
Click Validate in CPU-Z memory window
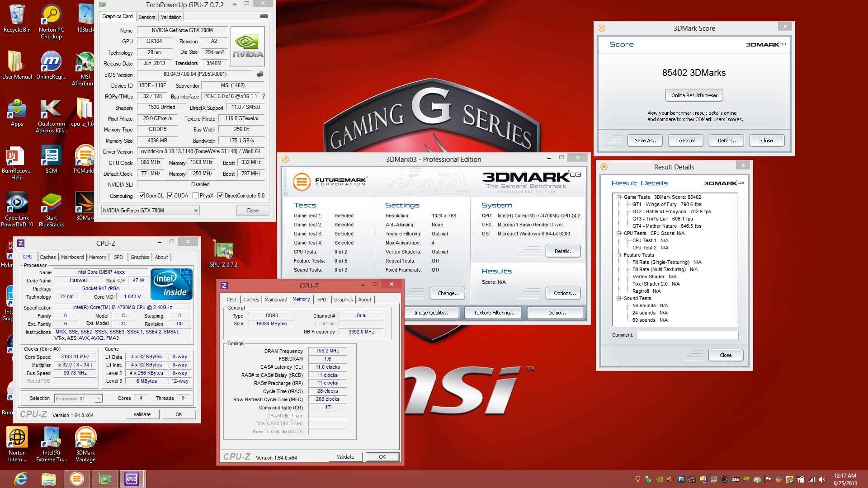click(x=345, y=457)
